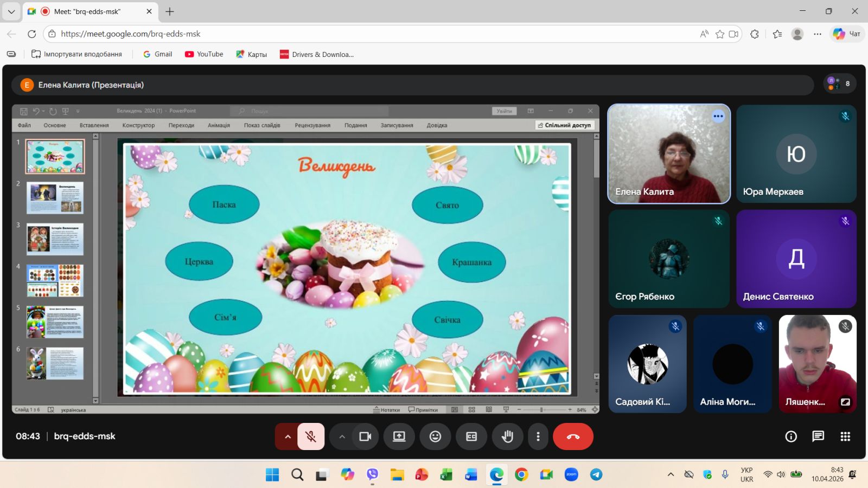Viewport: 868px width, 488px height.
Task: Click the Share screen button
Action: click(x=399, y=436)
